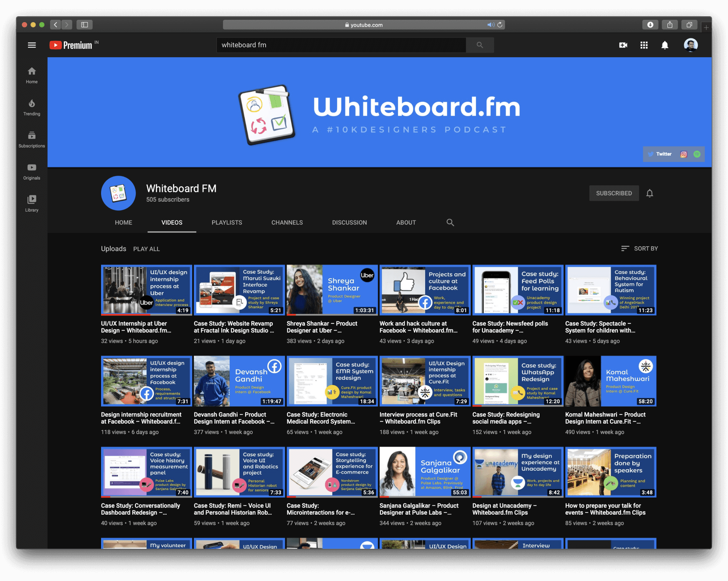
Task: Open the DISCUSSION tab
Action: pos(349,222)
